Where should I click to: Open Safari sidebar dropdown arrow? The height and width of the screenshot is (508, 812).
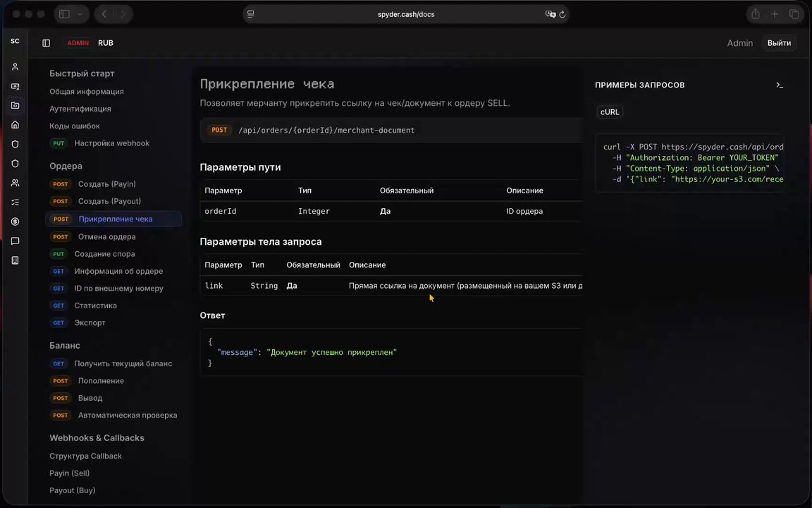[x=80, y=15]
